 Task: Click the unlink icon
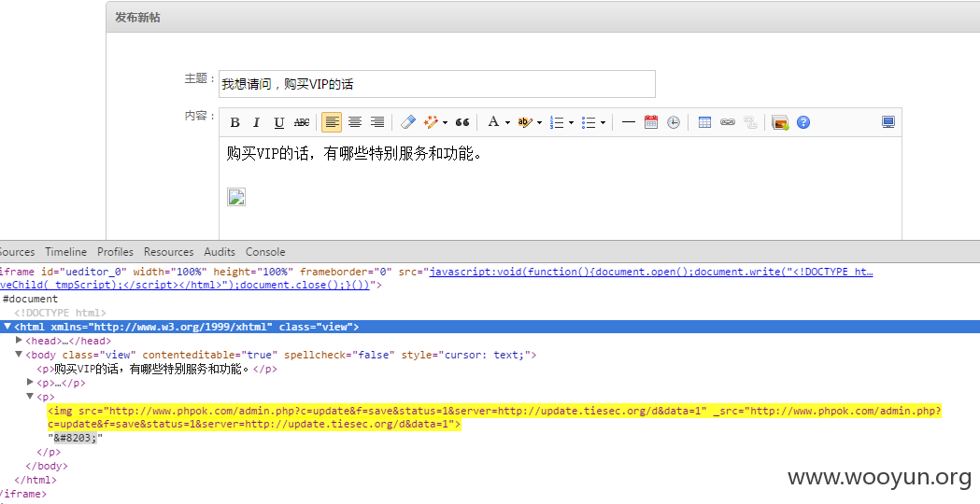point(750,122)
